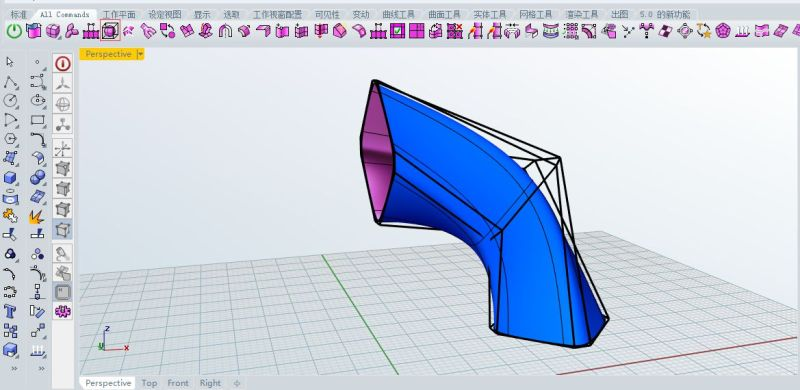Pick the rectangle tool
Screen dimensions: 800x390
pyautogui.click(x=38, y=120)
